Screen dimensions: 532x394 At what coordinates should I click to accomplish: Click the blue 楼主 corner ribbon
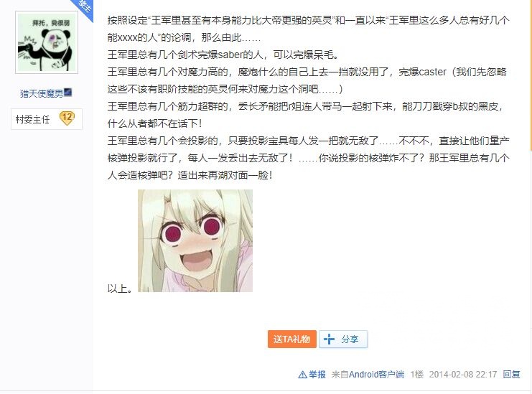(x=83, y=9)
